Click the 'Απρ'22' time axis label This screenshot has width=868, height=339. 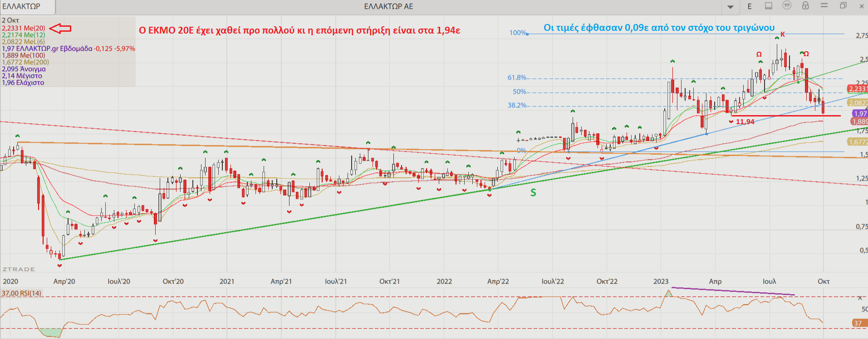click(498, 281)
